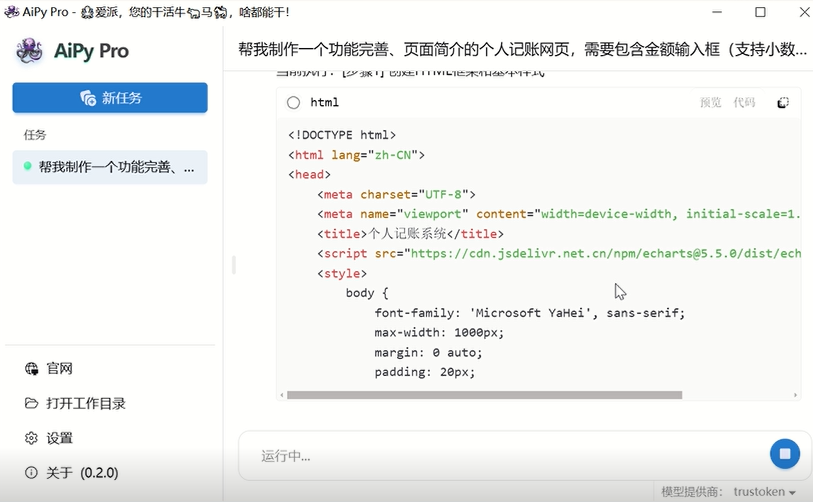Click the font-family: 'Microsoft YaHei' line
This screenshot has height=502, width=813.
click(x=529, y=313)
